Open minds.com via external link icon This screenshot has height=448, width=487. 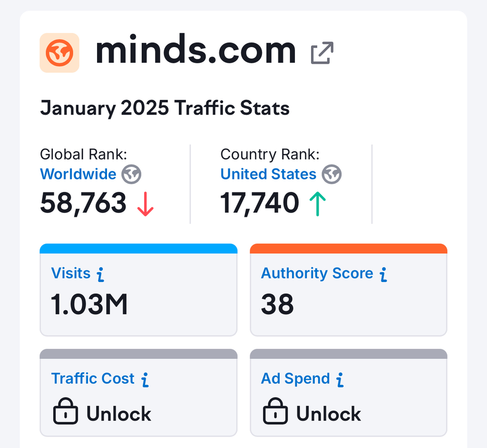pyautogui.click(x=322, y=53)
